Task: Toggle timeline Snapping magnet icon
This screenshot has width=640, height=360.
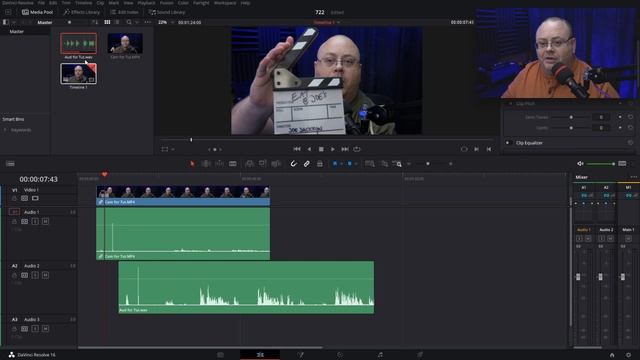Action: coord(293,164)
